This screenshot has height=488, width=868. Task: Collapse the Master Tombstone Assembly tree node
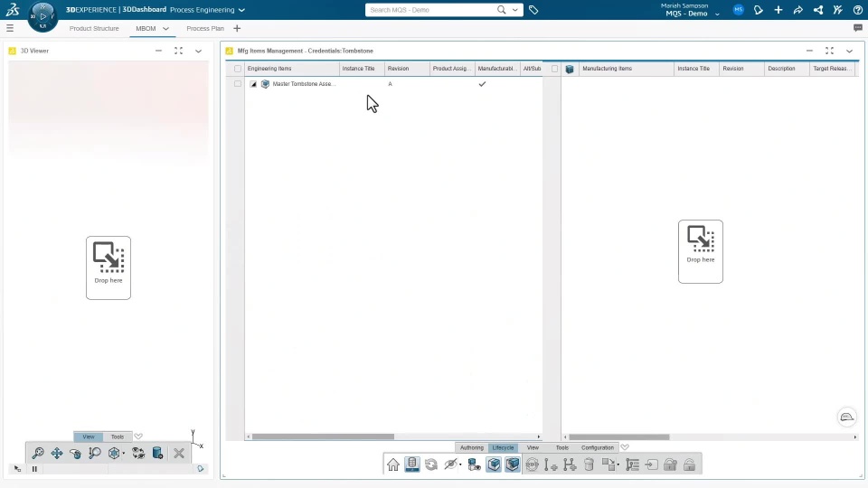(253, 84)
